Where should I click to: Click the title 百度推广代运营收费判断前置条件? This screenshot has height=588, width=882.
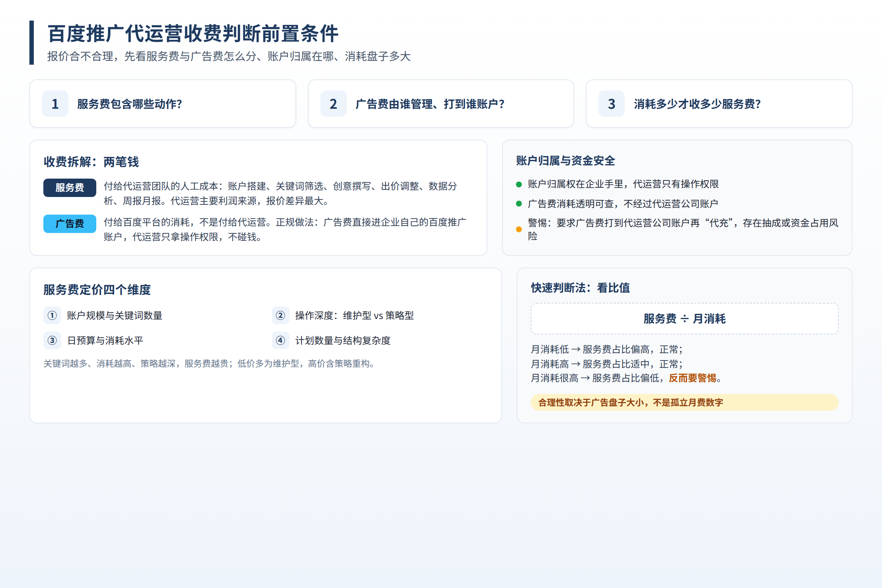coord(193,33)
